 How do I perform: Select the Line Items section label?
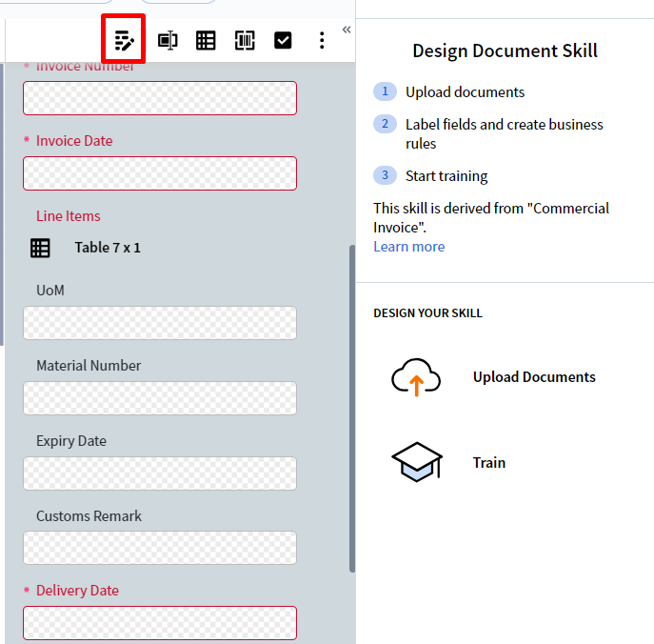point(69,216)
